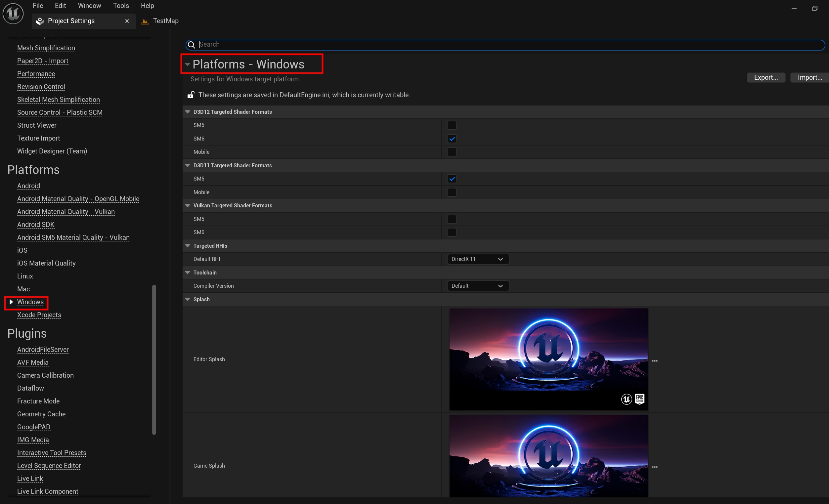The width and height of the screenshot is (829, 504).
Task: Open Widget Designer (Team) settings
Action: [x=52, y=151]
